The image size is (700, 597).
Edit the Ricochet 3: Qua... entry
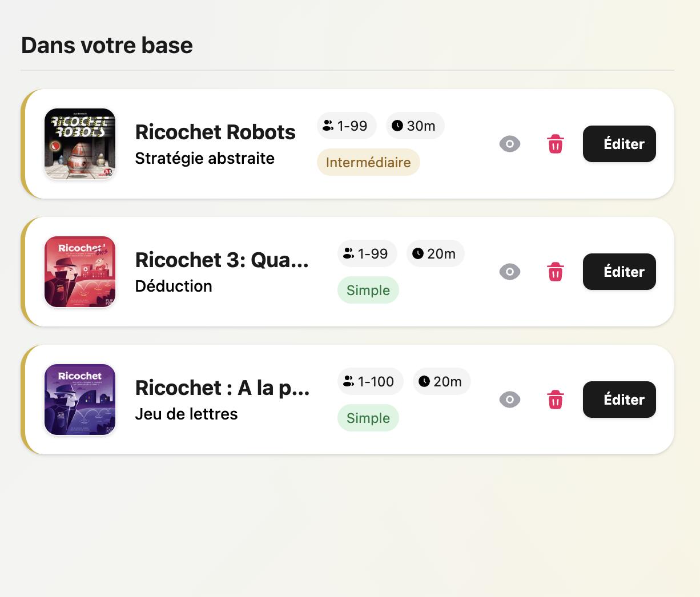click(x=619, y=272)
